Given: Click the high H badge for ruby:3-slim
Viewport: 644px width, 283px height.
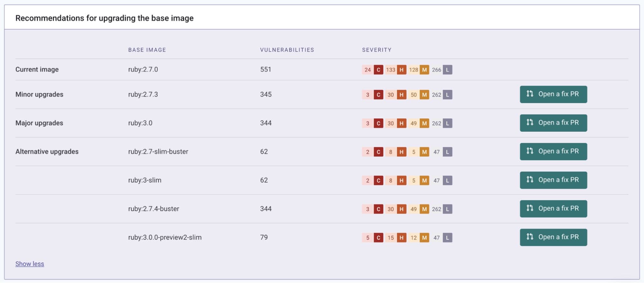Looking at the screenshot, I should tap(401, 181).
